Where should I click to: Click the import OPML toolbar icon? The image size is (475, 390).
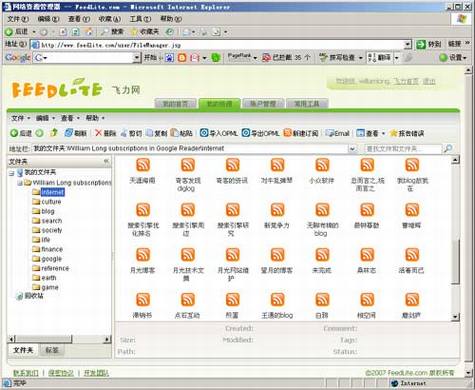pos(204,133)
